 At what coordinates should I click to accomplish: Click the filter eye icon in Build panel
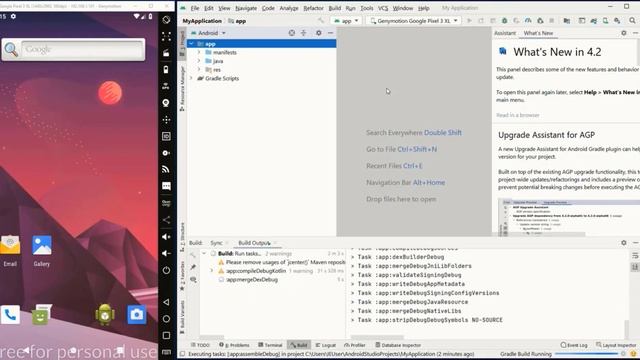[193, 280]
